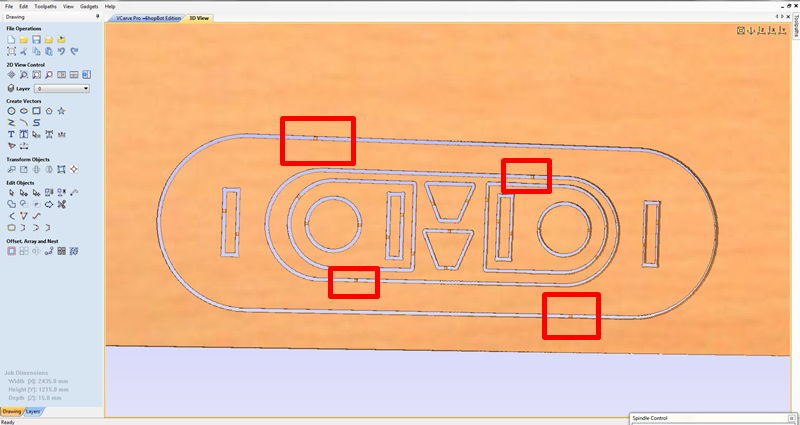Show previous view tab arrow
Screen dimensions: 800x425
tap(777, 17)
